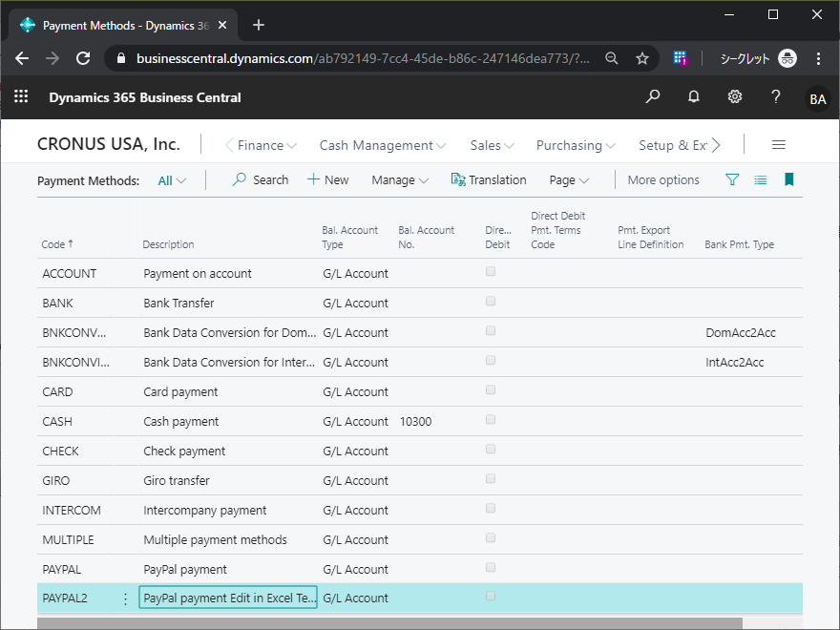Select the CASH row balance account 10300
Screen dimensions: 840x630
(416, 422)
